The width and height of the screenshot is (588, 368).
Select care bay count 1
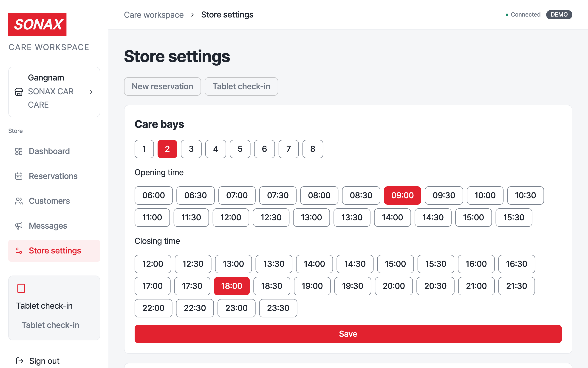[x=144, y=149]
